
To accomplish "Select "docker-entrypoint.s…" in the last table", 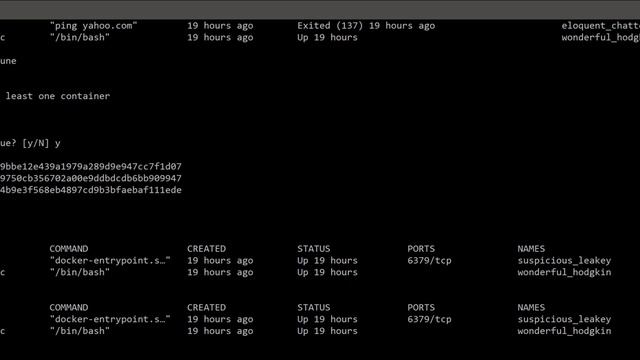I will (110, 319).
